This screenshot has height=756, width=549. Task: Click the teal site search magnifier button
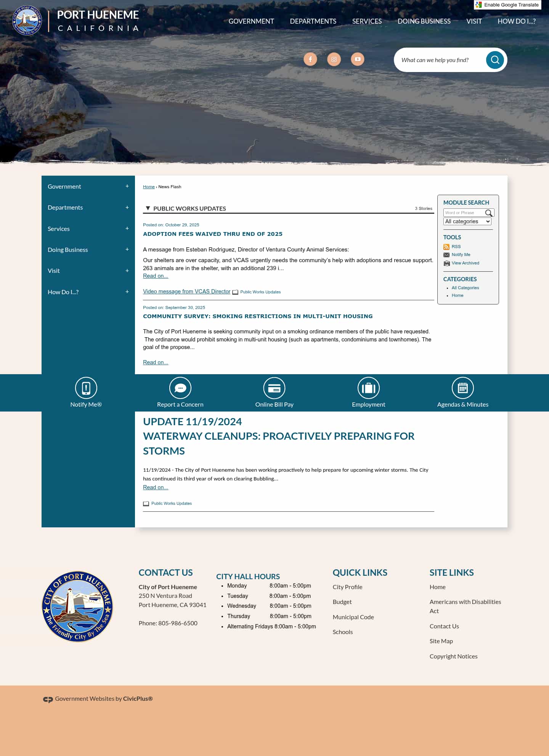point(495,60)
